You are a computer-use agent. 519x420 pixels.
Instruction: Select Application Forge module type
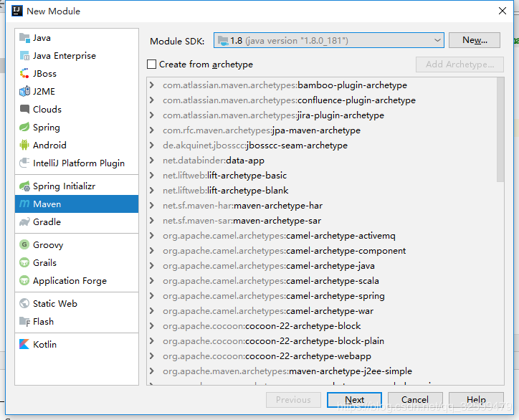[70, 281]
